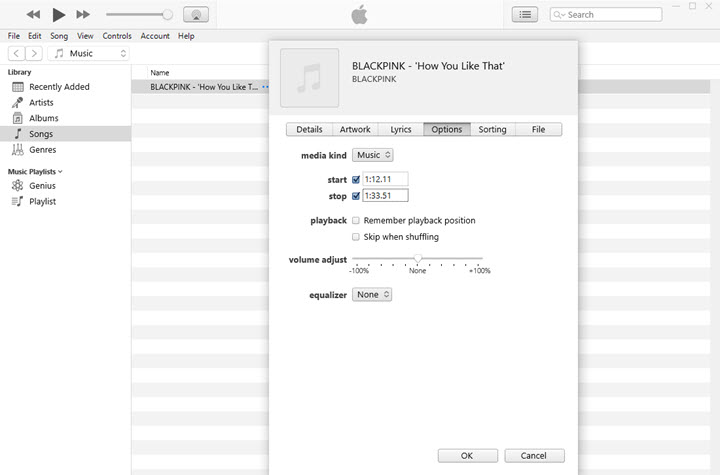
Task: Go back with the left chevron
Action: [x=17, y=53]
